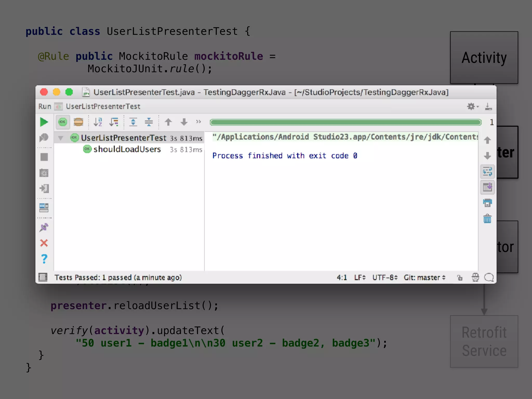Image resolution: width=532 pixels, height=399 pixels.
Task: Collapse all test nodes
Action: (x=149, y=122)
